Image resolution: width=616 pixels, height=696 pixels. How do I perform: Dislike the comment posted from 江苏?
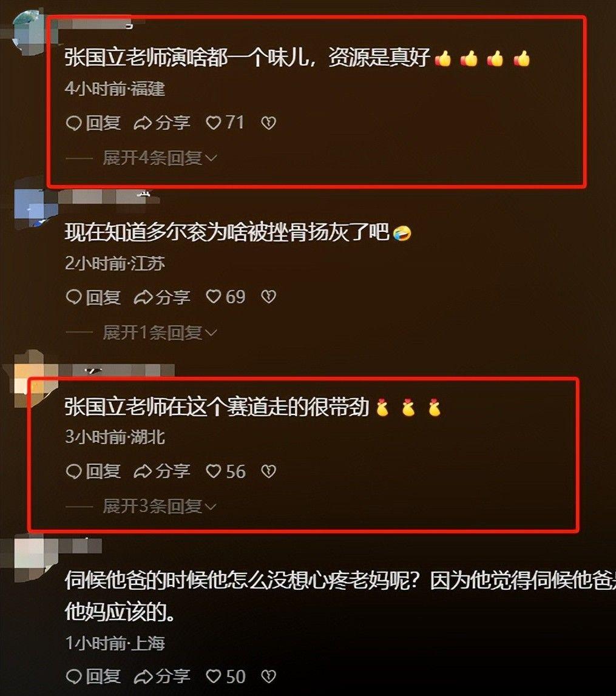(x=268, y=297)
